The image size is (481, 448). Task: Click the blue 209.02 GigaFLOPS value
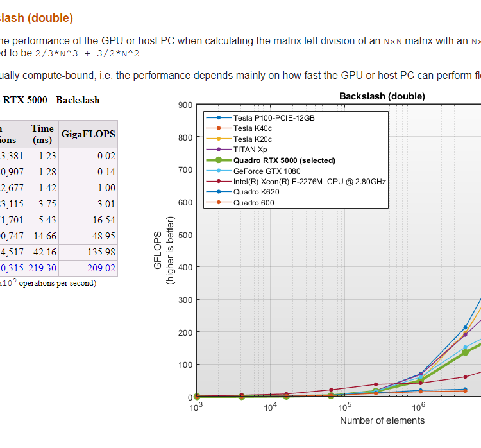tap(101, 268)
